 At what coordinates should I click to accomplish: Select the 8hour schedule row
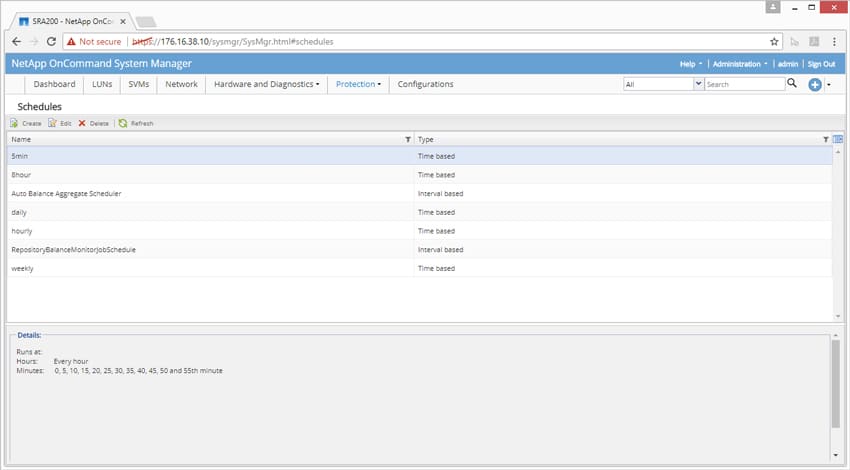coord(420,175)
